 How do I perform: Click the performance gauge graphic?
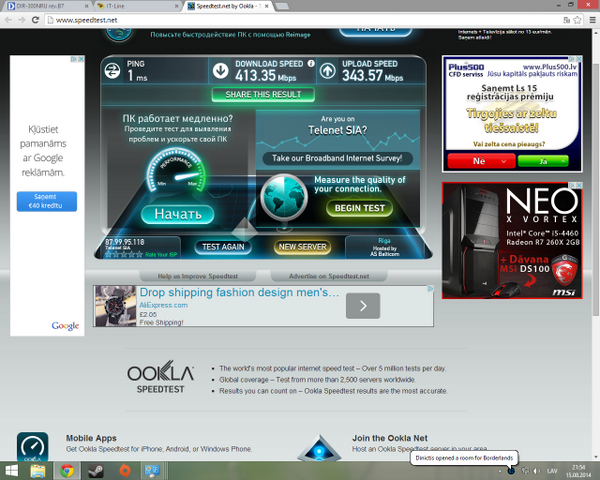coord(176,169)
